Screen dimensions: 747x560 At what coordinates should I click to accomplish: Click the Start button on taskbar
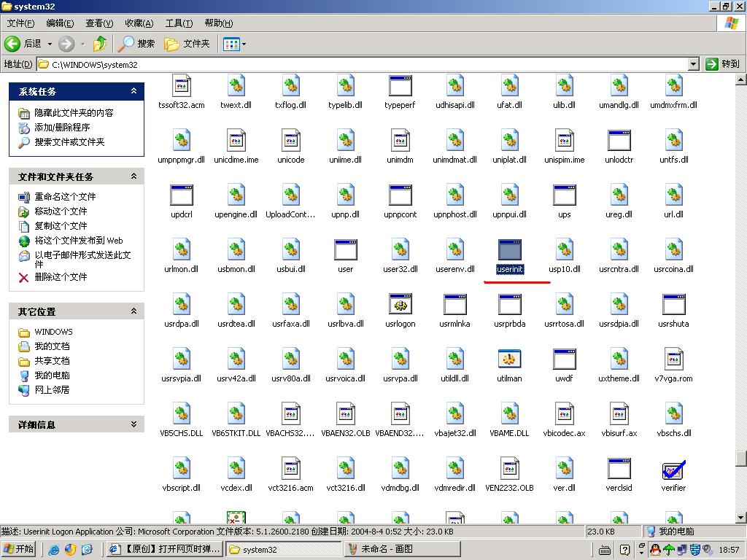click(19, 549)
